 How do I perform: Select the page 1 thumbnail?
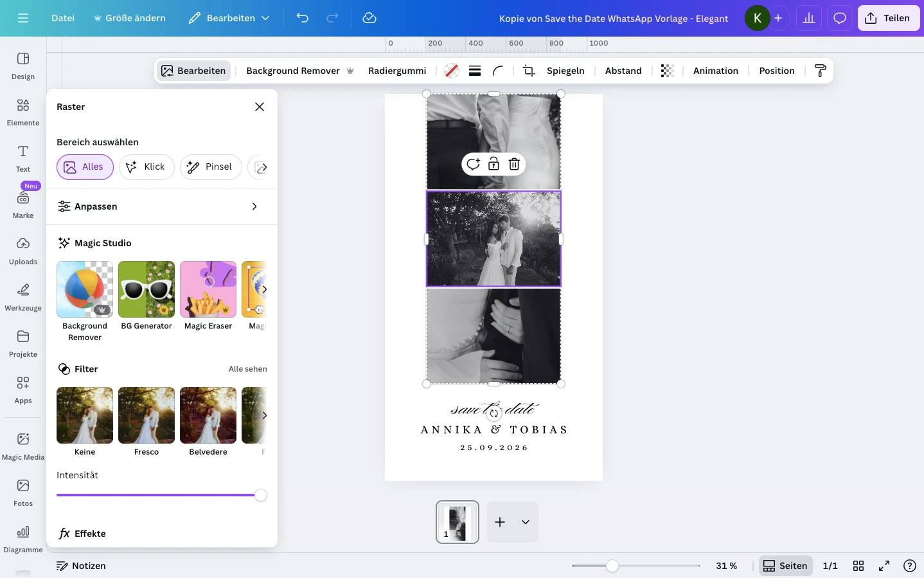pos(458,522)
